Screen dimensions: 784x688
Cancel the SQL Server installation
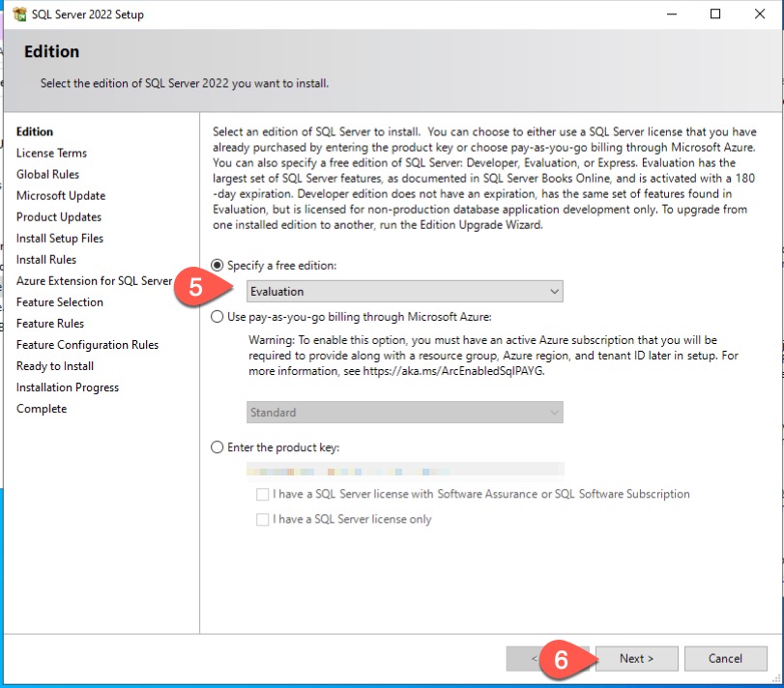click(x=725, y=659)
